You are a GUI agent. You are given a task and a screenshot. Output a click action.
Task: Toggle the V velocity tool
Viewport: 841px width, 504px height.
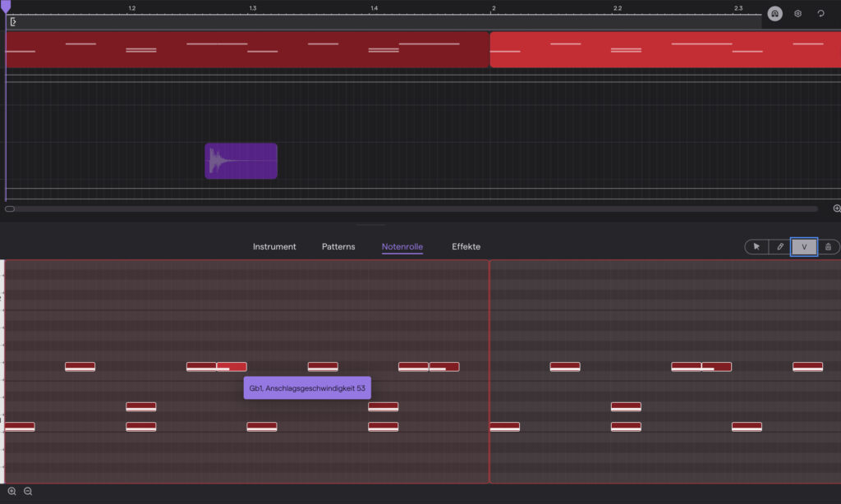[x=804, y=246]
